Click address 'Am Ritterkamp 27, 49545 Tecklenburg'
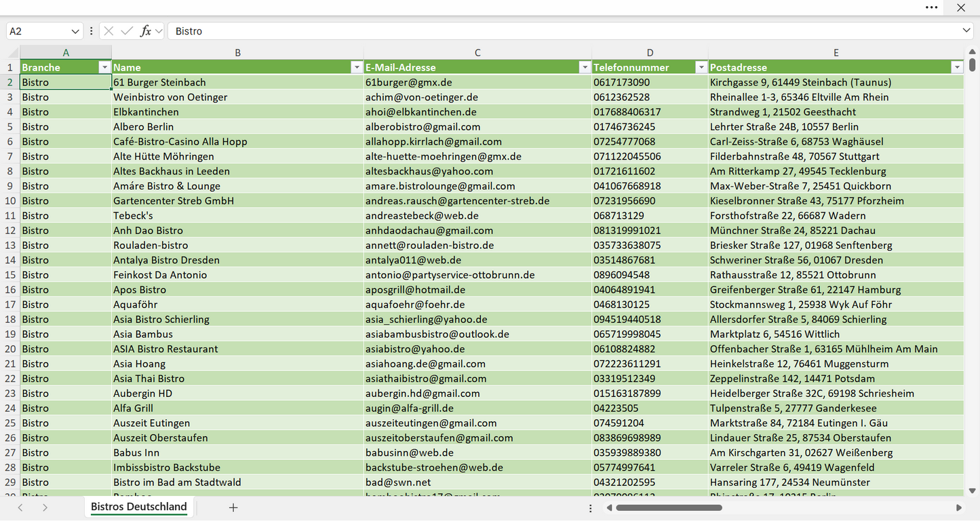This screenshot has height=521, width=980. pos(836,172)
